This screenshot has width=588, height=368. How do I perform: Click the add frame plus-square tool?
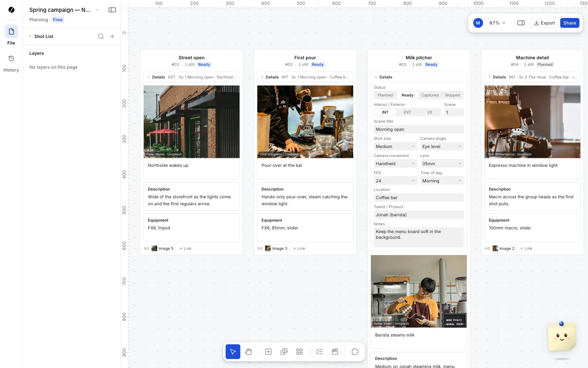pyautogui.click(x=268, y=352)
